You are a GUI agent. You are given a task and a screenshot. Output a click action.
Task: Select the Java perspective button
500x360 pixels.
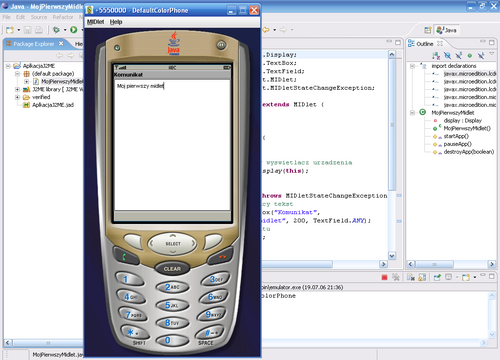coord(447,30)
